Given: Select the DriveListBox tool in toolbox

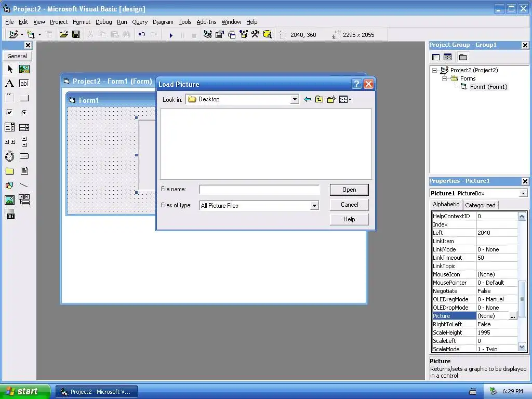Looking at the screenshot, I should tap(24, 156).
